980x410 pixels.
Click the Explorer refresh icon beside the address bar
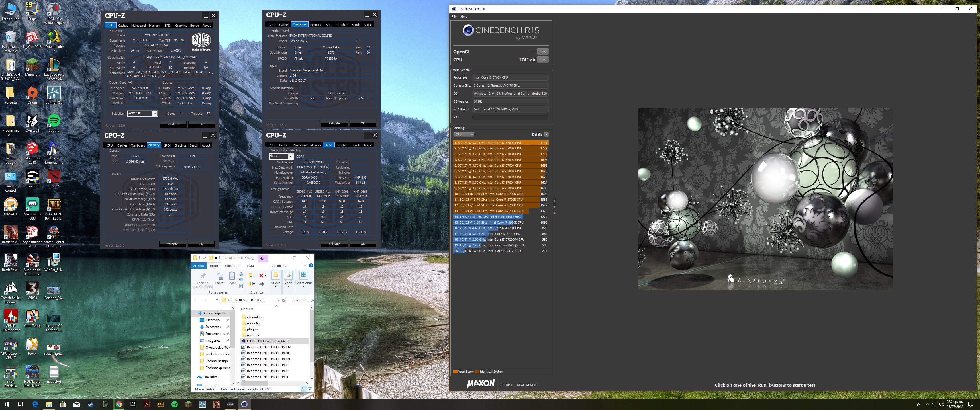(x=283, y=300)
